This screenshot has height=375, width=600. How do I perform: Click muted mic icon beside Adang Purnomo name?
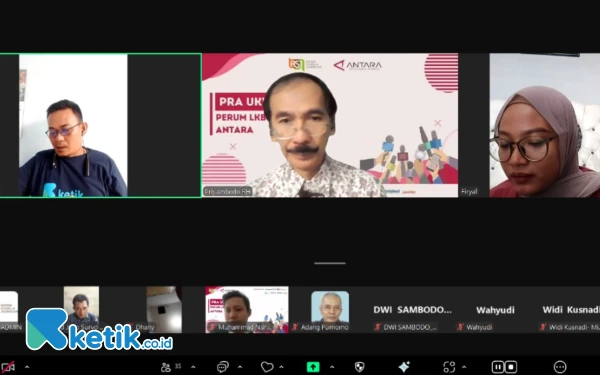pos(295,327)
